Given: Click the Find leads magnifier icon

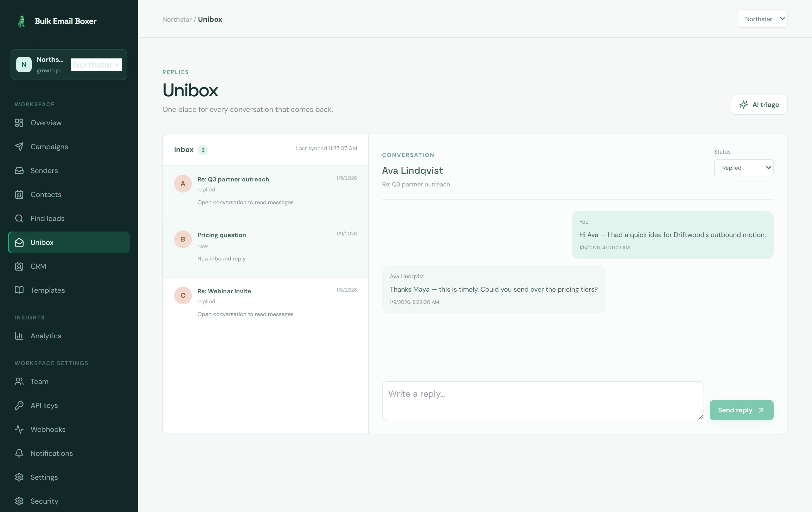Looking at the screenshot, I should (19, 219).
